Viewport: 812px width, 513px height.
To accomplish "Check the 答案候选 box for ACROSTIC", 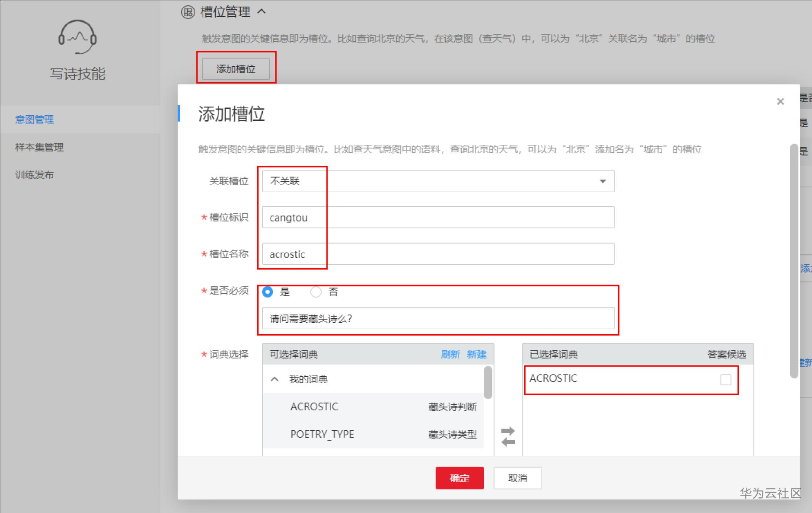I will pyautogui.click(x=725, y=380).
